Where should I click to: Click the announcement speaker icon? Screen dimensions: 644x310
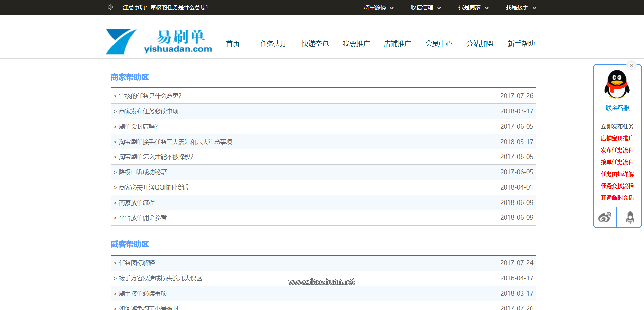click(110, 7)
